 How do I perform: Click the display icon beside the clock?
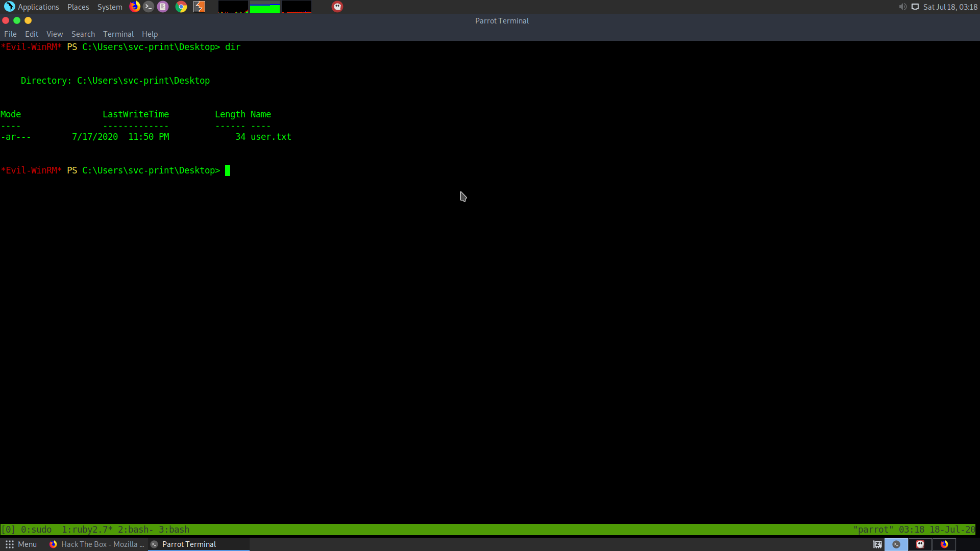point(915,7)
